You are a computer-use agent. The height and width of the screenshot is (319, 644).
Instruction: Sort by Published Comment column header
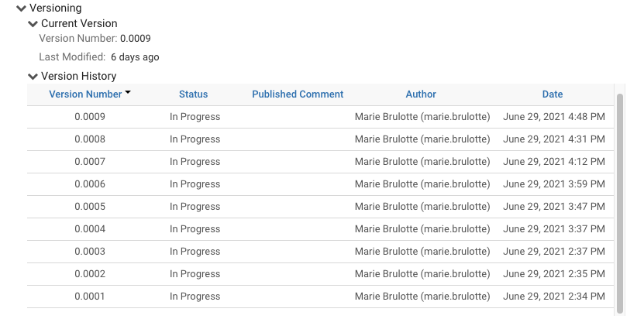click(298, 94)
